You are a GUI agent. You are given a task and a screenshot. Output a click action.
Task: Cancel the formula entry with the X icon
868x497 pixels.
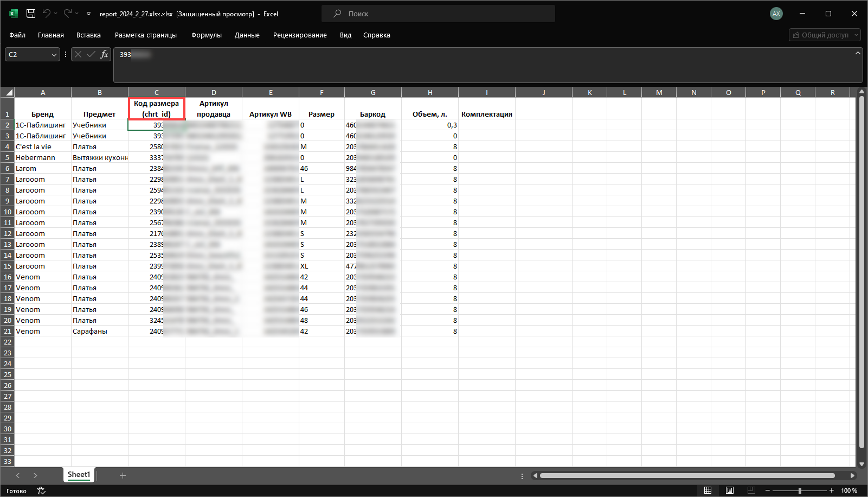point(78,54)
